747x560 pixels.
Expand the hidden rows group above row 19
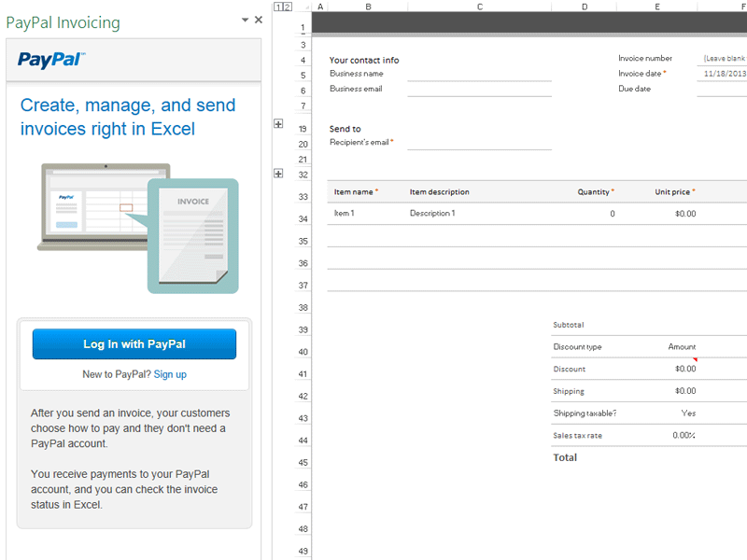[278, 124]
